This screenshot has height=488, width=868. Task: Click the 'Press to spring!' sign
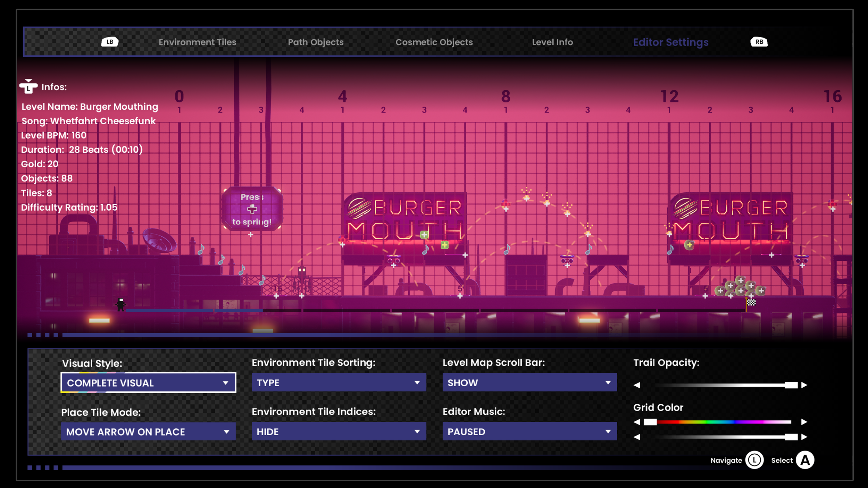[252, 209]
